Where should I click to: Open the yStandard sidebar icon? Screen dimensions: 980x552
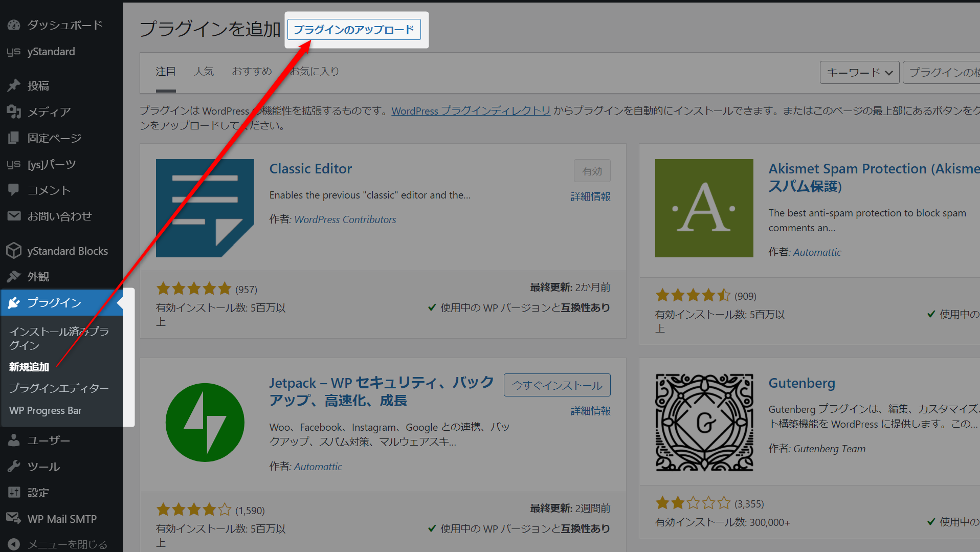[x=14, y=51]
